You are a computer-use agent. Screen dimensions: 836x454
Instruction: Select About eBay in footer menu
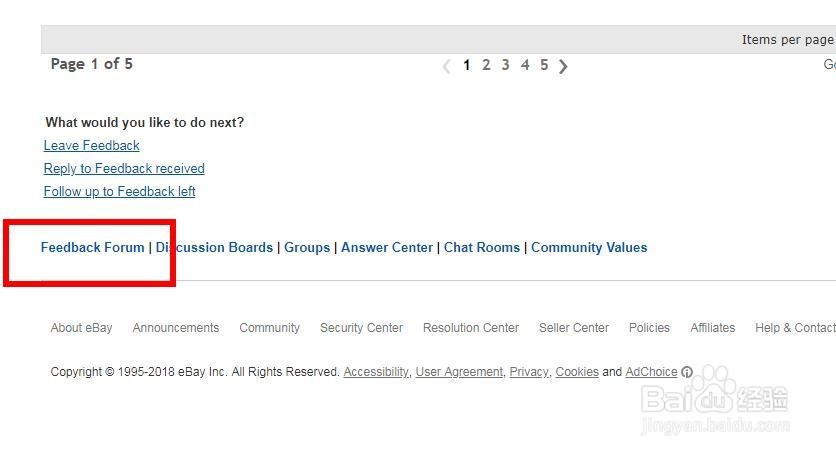(x=82, y=328)
